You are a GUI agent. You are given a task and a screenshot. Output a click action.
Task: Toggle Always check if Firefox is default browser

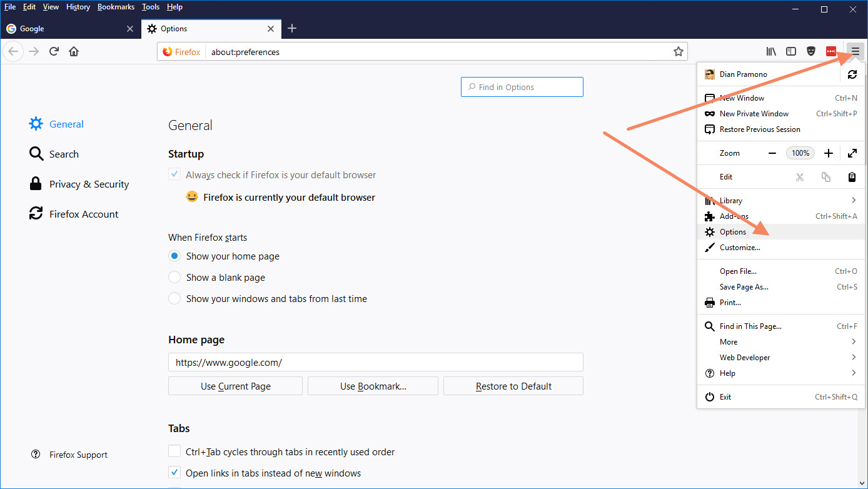pos(174,175)
